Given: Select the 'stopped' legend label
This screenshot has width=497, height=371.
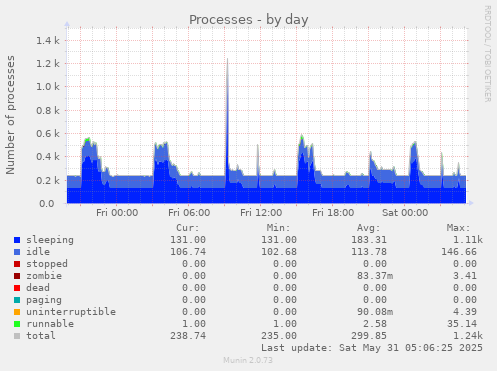Looking at the screenshot, I should [47, 264].
